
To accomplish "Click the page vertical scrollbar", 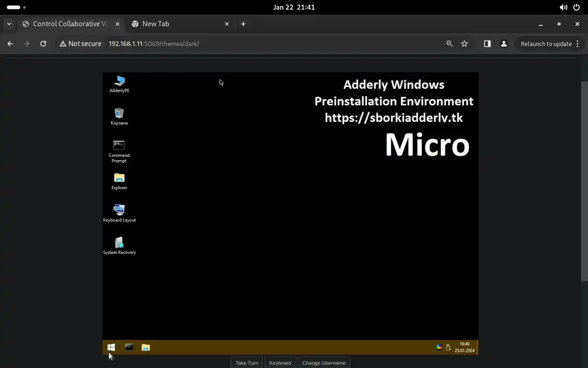I will pyautogui.click(x=584, y=181).
